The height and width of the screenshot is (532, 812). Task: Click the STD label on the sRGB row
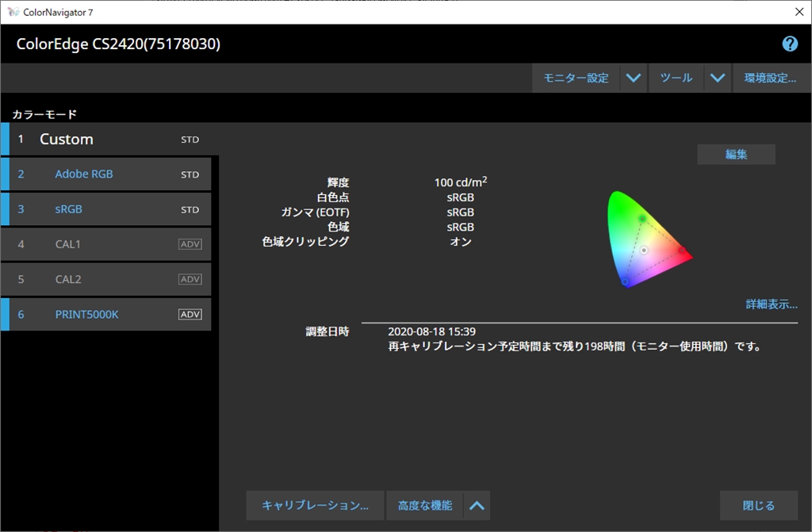tap(190, 210)
